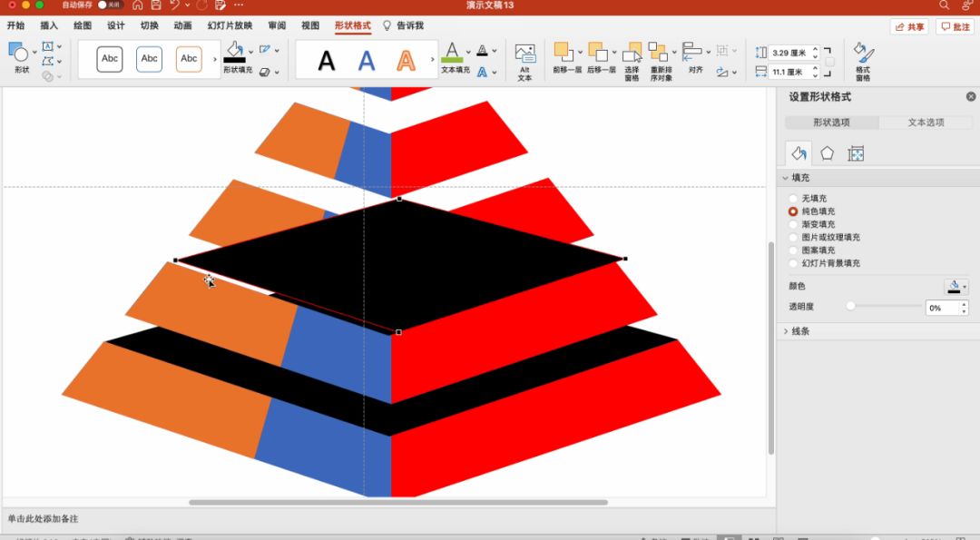Image resolution: width=980 pixels, height=540 pixels.
Task: Open the Undo history dropdown arrow
Action: click(x=187, y=5)
